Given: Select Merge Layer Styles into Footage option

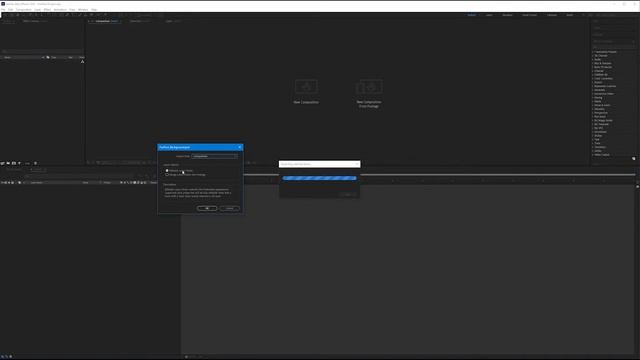Looking at the screenshot, I should 167,174.
